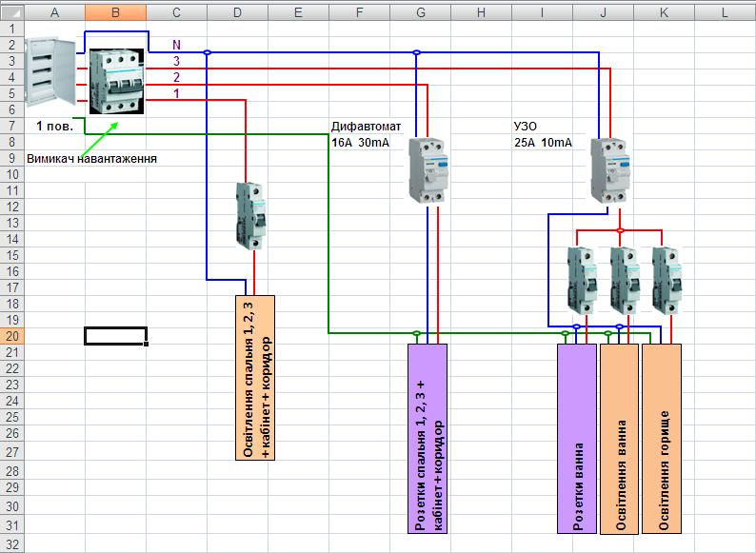Click the rightmost breaker under the УЗО

tap(666, 280)
